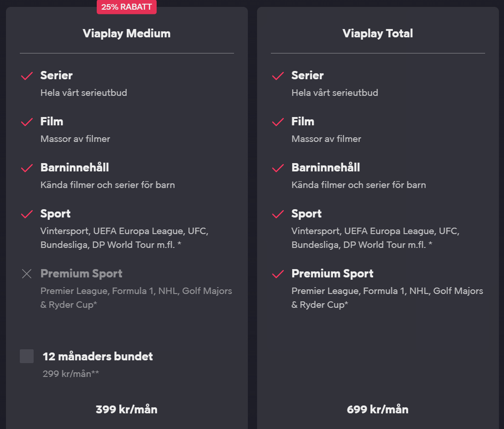Select the Viaplay Medium plan heading
The height and width of the screenshot is (429, 504).
[x=127, y=34]
